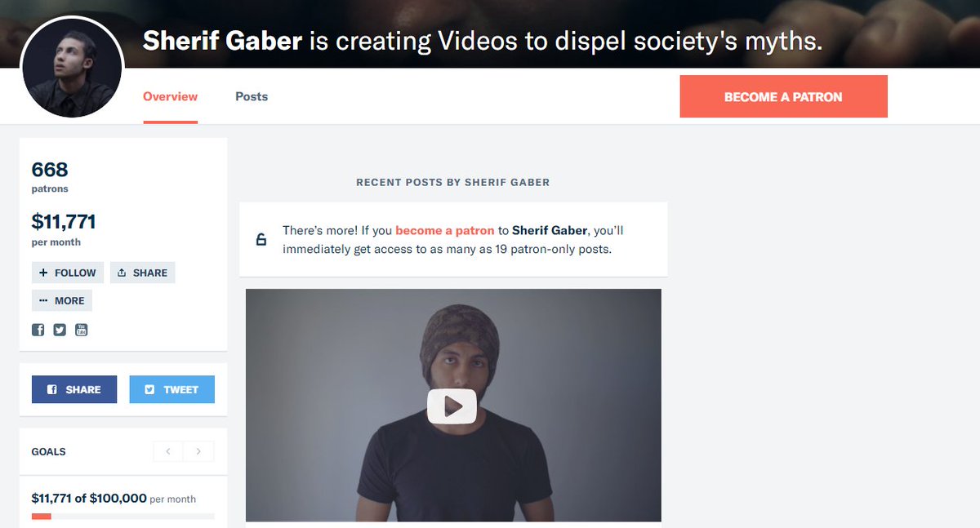Click the goal progress bar

123,517
